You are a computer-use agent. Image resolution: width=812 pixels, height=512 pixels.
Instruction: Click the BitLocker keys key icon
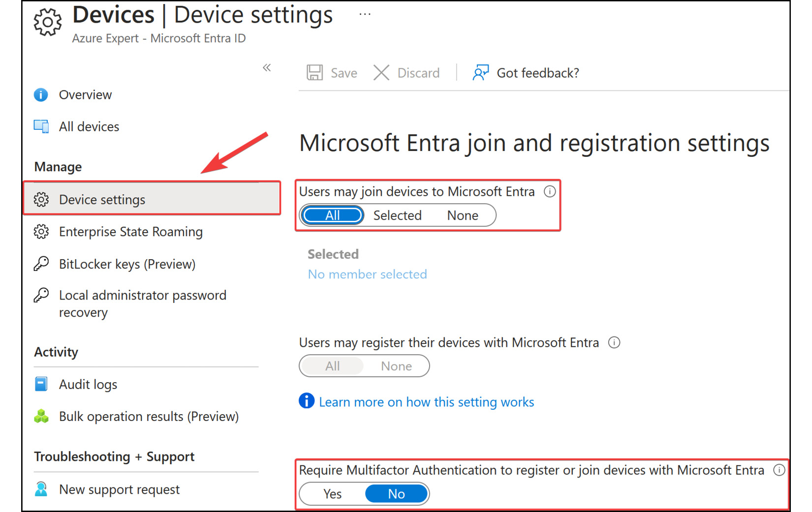(41, 264)
